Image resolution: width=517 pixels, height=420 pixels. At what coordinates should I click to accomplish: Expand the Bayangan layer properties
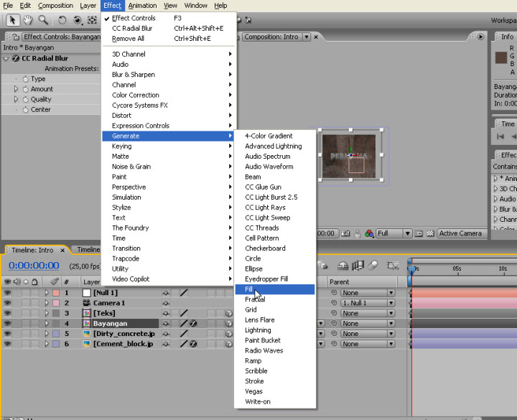pyautogui.click(x=47, y=323)
